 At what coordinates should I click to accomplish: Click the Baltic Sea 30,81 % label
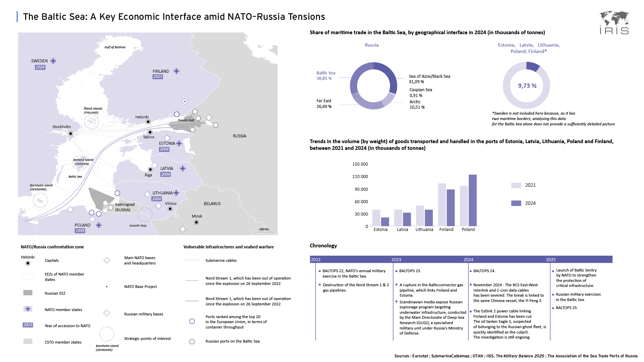[326, 75]
